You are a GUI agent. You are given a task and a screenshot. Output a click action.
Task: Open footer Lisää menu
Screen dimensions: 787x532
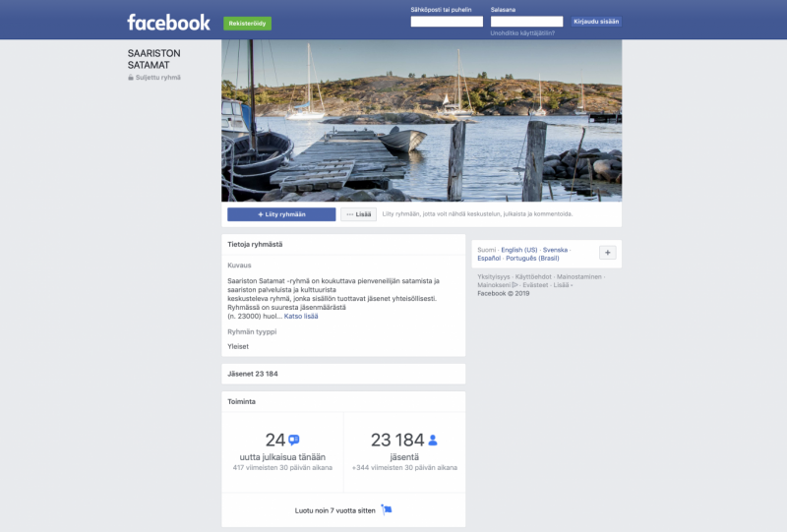tap(561, 285)
